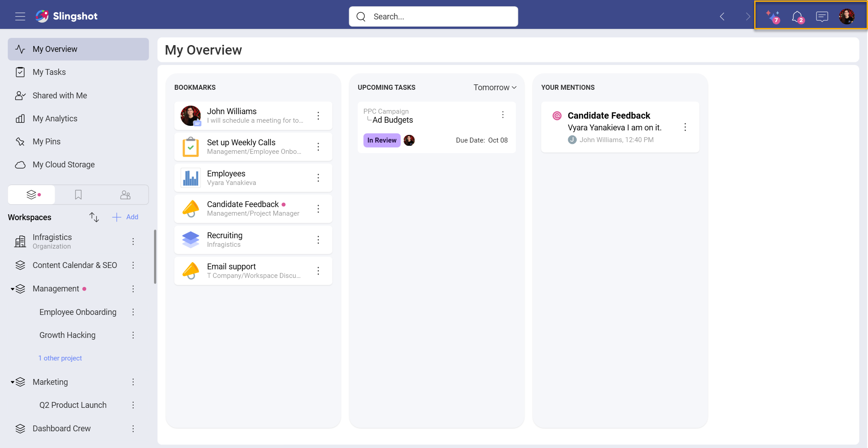Show 1 other project
Image resolution: width=868 pixels, height=448 pixels.
click(x=60, y=358)
